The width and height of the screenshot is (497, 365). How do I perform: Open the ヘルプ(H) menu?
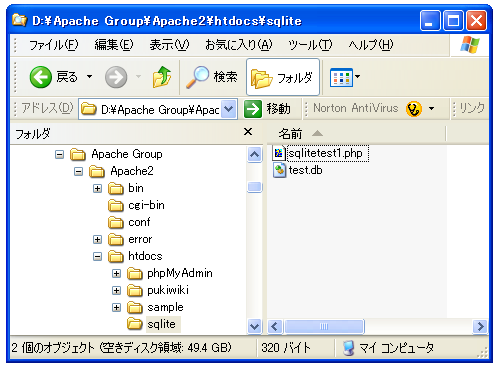[371, 44]
